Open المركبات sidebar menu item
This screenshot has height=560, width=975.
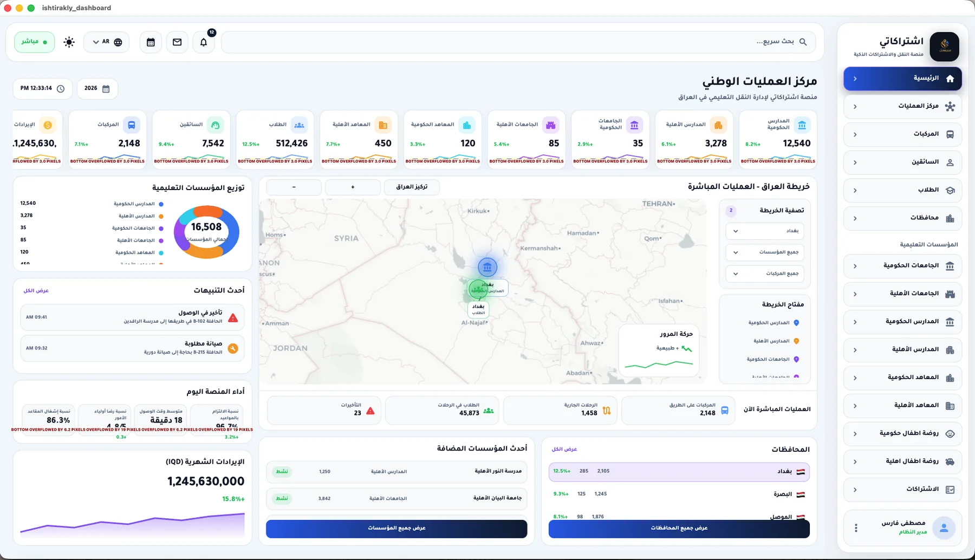[x=902, y=134]
